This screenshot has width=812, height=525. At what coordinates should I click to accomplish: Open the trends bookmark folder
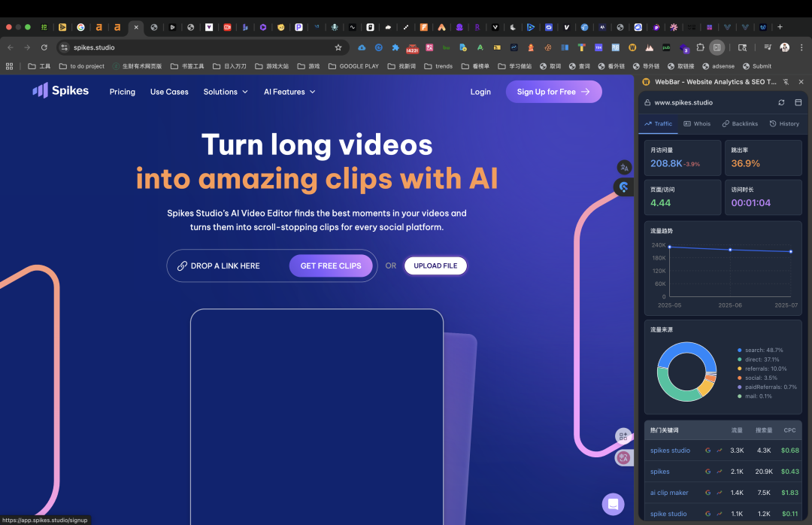click(438, 66)
